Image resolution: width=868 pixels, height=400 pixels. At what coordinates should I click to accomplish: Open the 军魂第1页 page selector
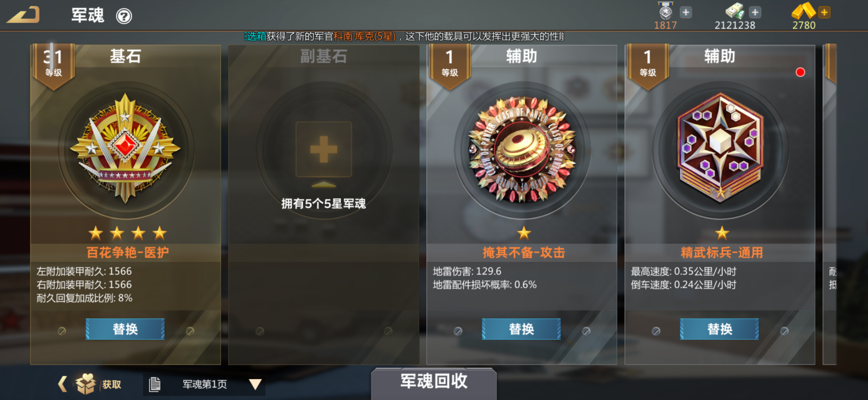204,384
